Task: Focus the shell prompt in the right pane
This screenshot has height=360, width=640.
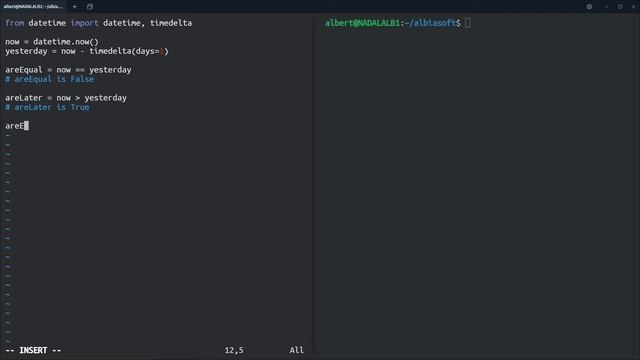Action: tap(398, 23)
